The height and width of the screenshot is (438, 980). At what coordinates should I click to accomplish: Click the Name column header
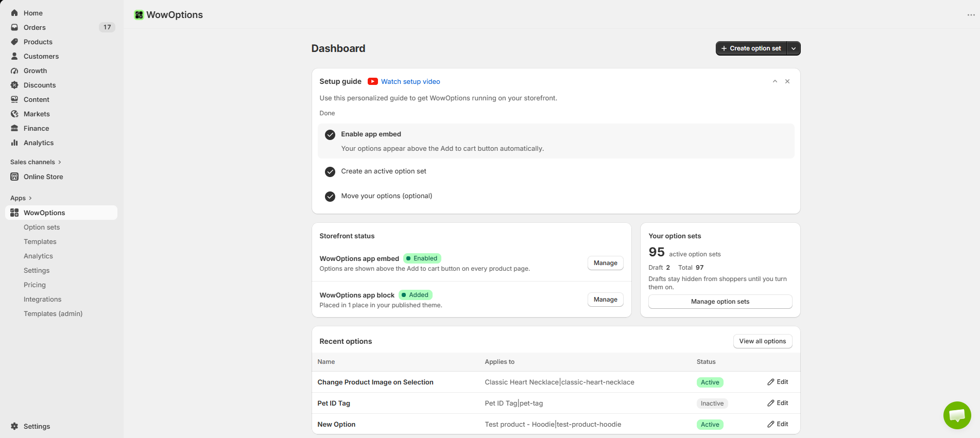click(326, 362)
